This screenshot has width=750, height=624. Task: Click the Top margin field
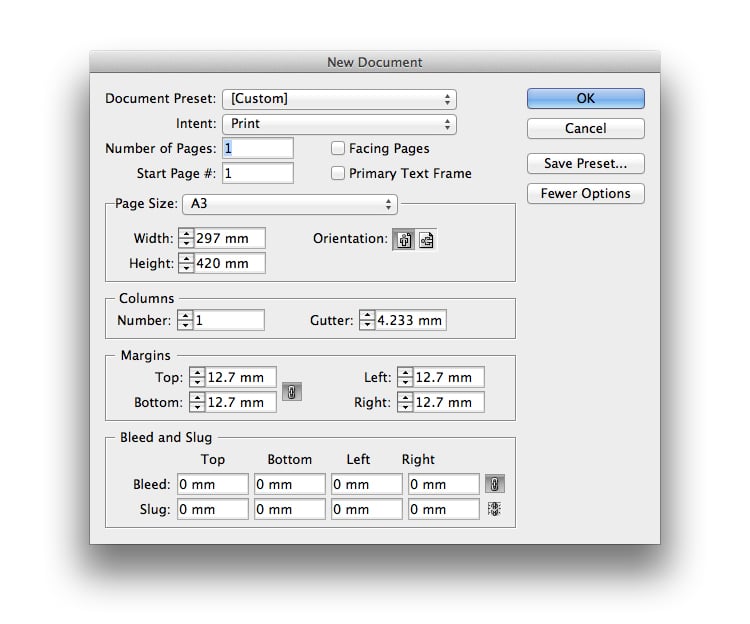point(240,377)
